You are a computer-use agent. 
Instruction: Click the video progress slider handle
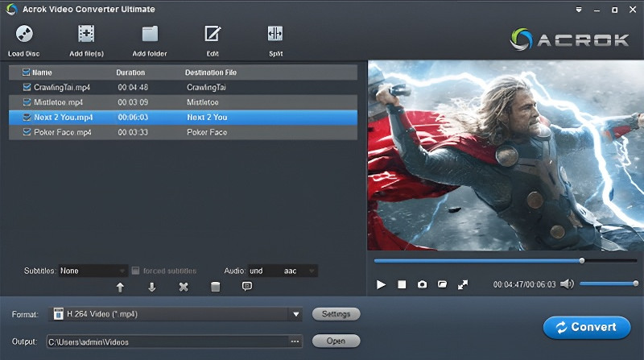click(x=582, y=261)
